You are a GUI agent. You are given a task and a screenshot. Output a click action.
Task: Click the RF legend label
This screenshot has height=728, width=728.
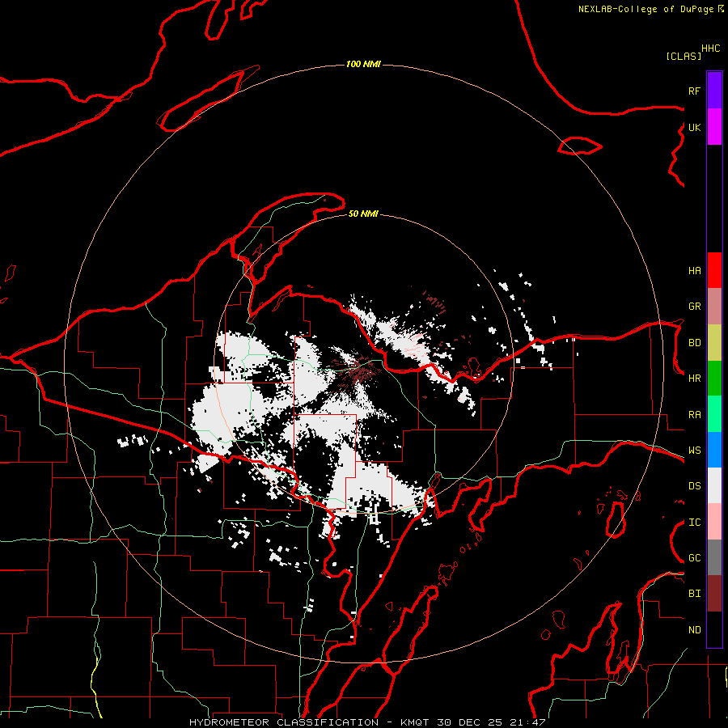[x=695, y=91]
